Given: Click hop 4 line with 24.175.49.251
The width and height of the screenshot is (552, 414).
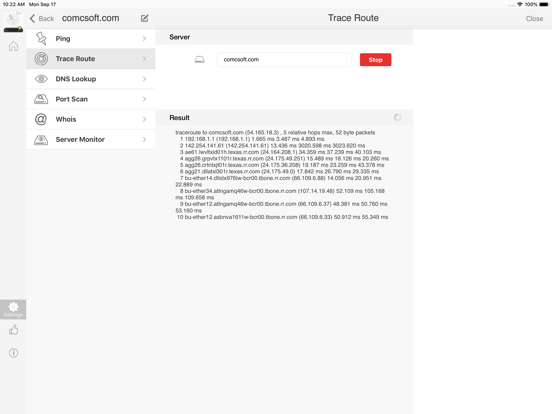Looking at the screenshot, I should 284,158.
